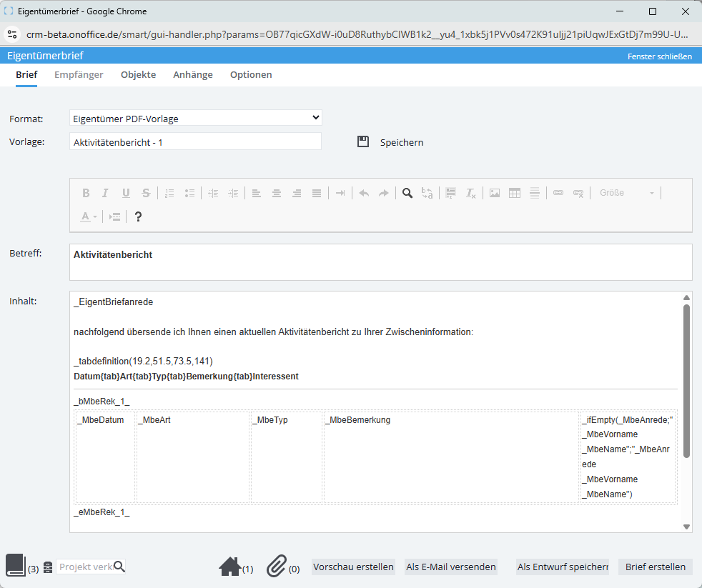Click the Fenster schließen link

[x=660, y=56]
